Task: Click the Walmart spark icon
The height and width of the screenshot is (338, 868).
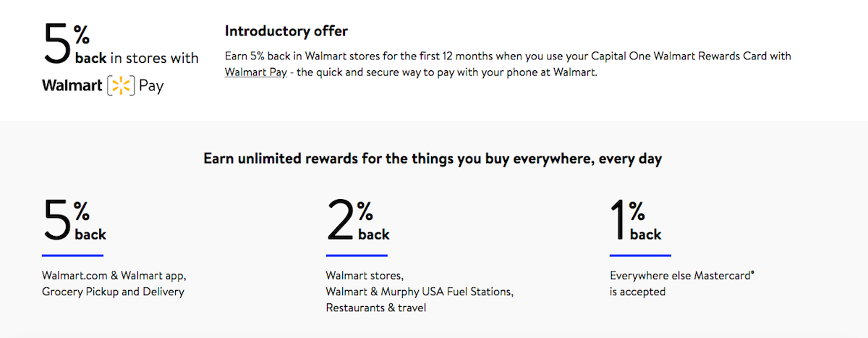Action: [121, 87]
